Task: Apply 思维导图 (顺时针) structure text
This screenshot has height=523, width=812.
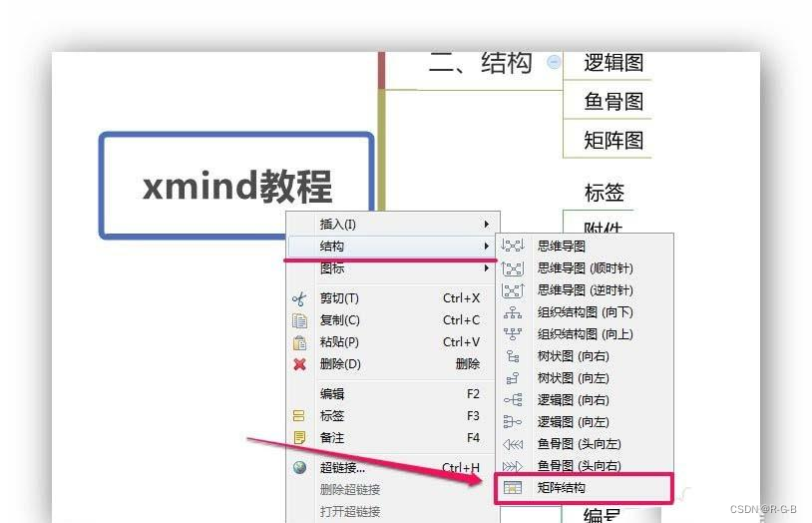Action: pyautogui.click(x=586, y=267)
